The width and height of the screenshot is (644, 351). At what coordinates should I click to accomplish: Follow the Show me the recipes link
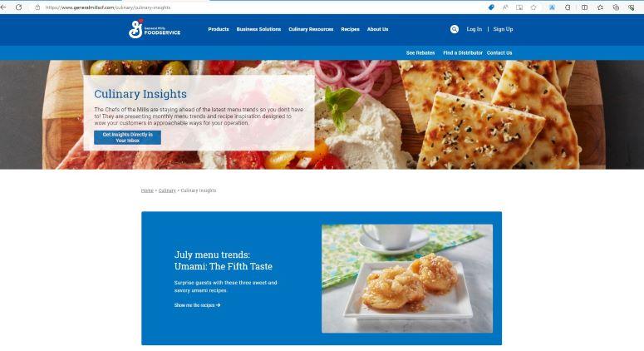click(197, 305)
